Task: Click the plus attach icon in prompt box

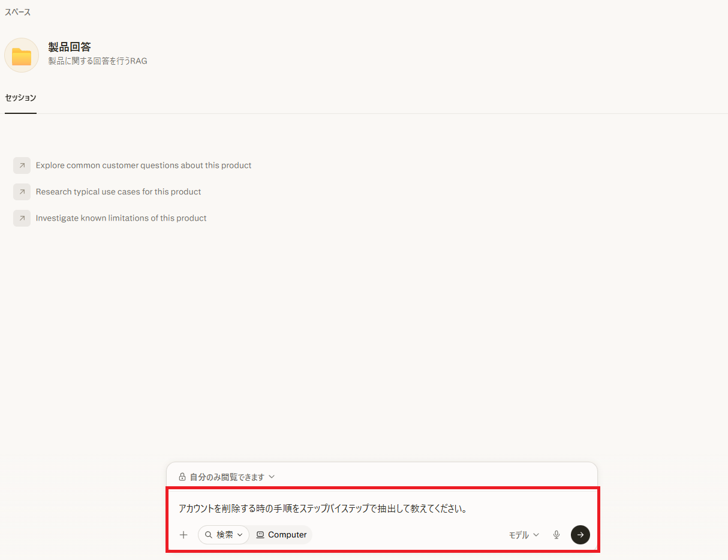Action: click(x=183, y=535)
